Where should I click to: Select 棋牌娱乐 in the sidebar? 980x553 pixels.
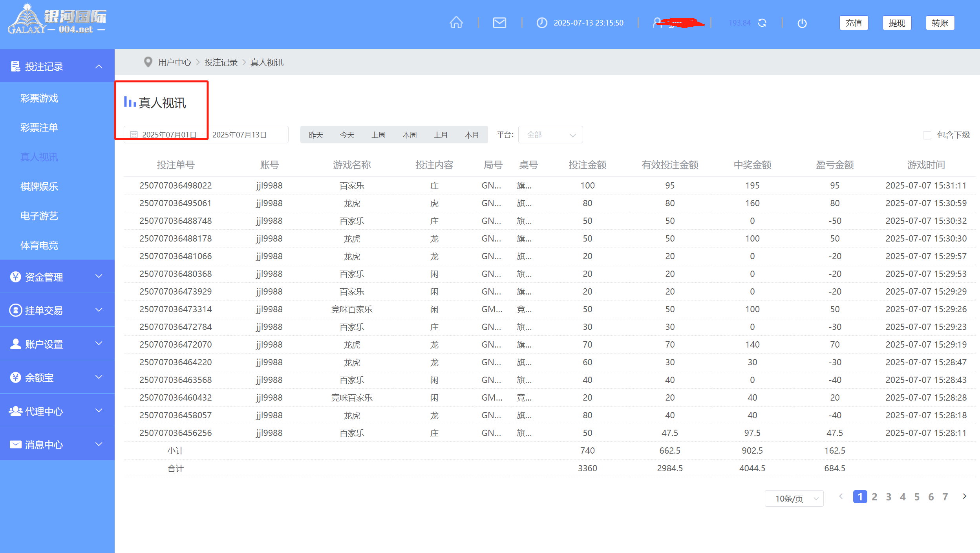[x=39, y=187]
